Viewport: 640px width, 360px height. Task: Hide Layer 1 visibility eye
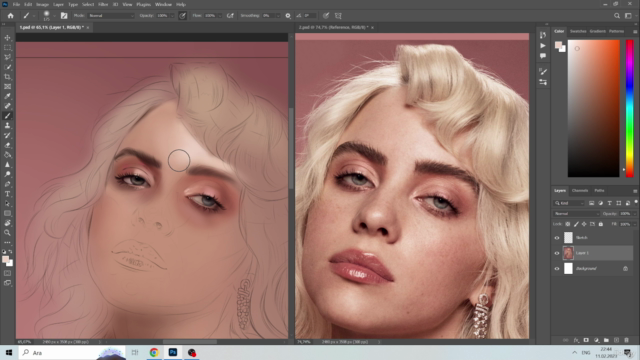pos(557,253)
